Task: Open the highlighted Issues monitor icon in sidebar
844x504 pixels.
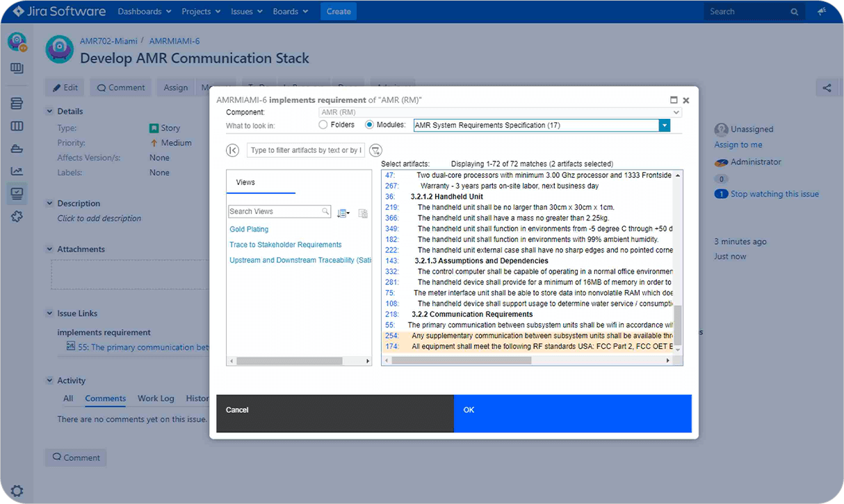Action: pos(17,193)
